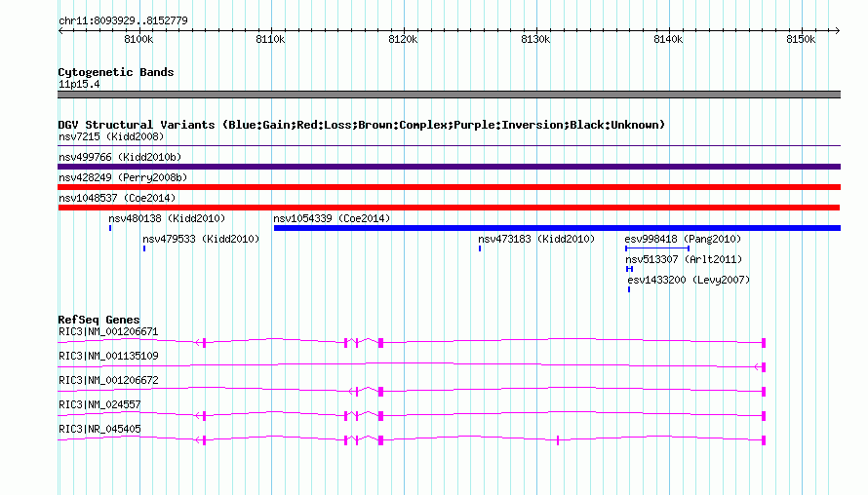
Task: Click the rightmost exon of RIC3|NM_001206672
Action: pos(764,392)
